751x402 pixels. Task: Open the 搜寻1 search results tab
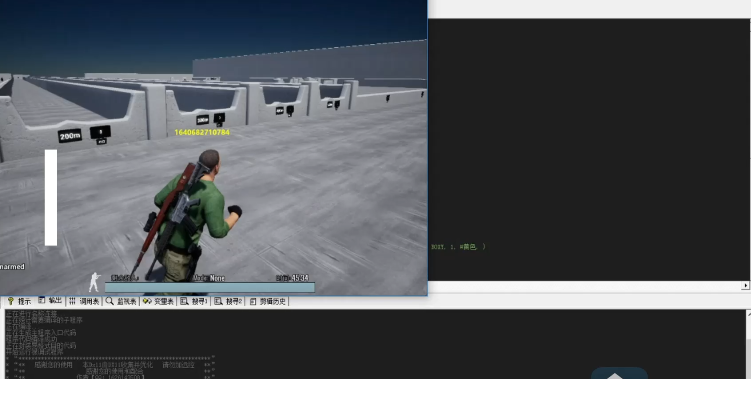pyautogui.click(x=194, y=301)
